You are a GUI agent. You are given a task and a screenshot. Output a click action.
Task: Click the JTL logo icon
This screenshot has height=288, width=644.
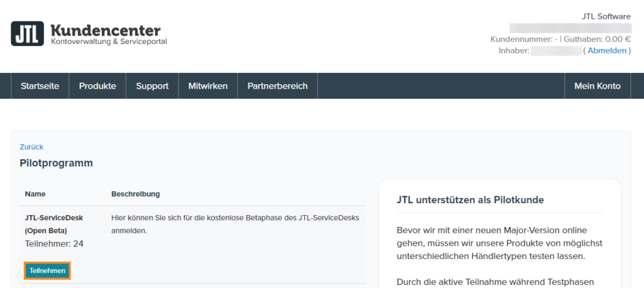27,33
